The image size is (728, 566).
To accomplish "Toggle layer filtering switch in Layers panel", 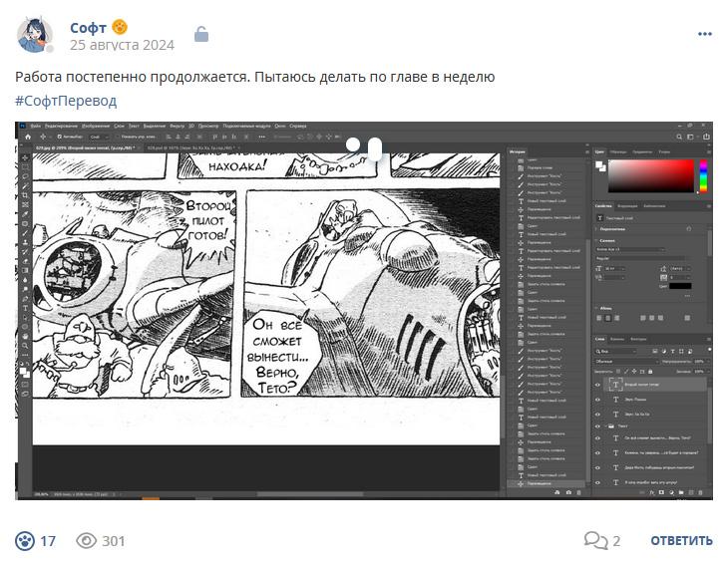I will coord(709,350).
